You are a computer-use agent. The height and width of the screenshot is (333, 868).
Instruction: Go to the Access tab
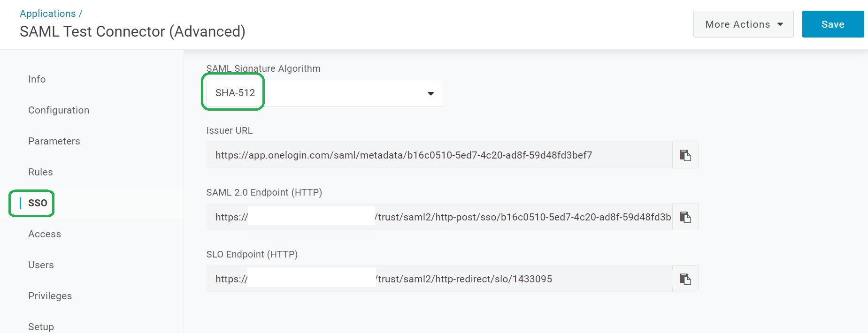pyautogui.click(x=45, y=234)
